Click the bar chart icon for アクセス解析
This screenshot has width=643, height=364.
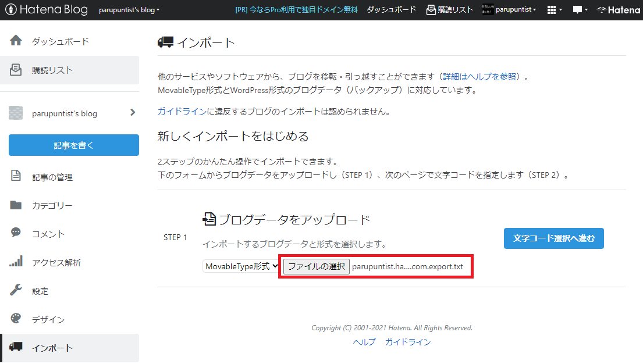16,261
